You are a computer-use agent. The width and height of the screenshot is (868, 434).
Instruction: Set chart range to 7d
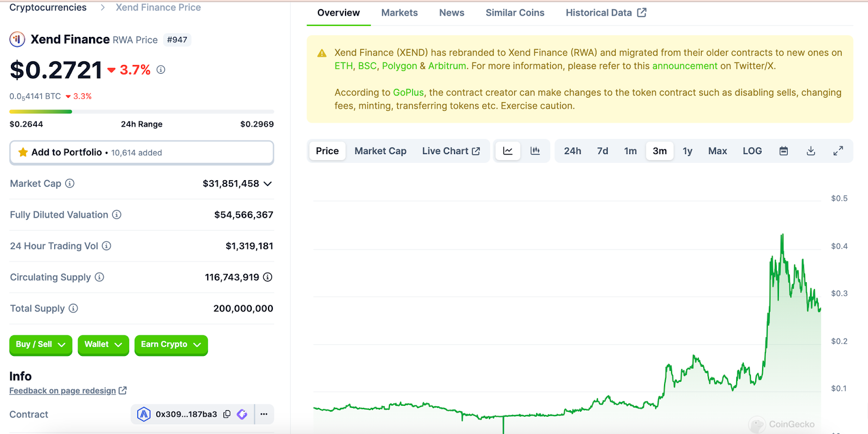pos(602,151)
